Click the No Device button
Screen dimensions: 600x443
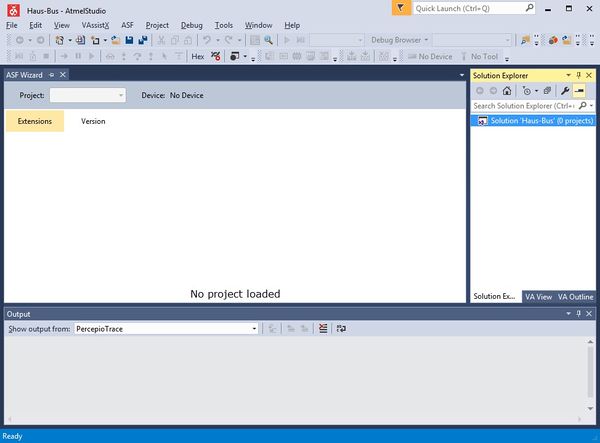434,56
